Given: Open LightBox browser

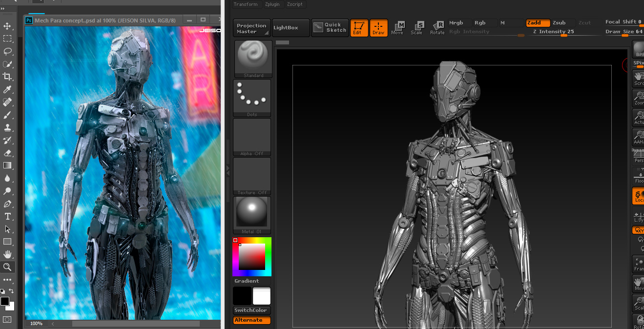Looking at the screenshot, I should click(291, 28).
